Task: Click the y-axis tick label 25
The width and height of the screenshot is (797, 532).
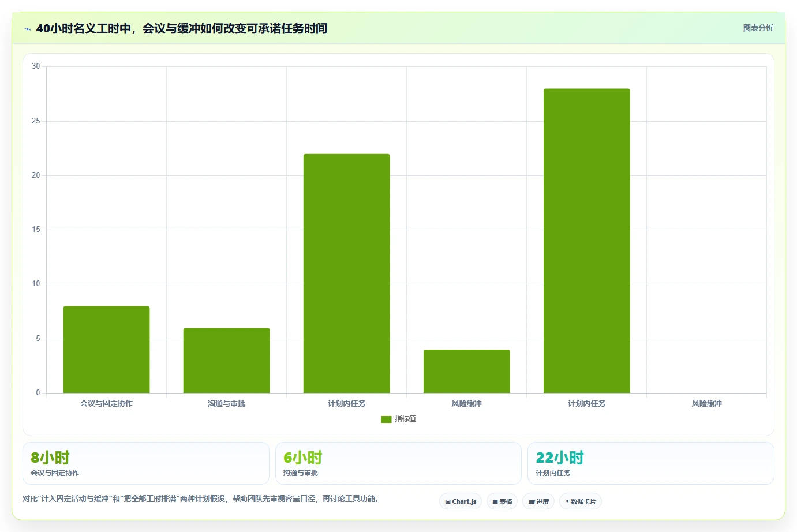Action: (36, 121)
